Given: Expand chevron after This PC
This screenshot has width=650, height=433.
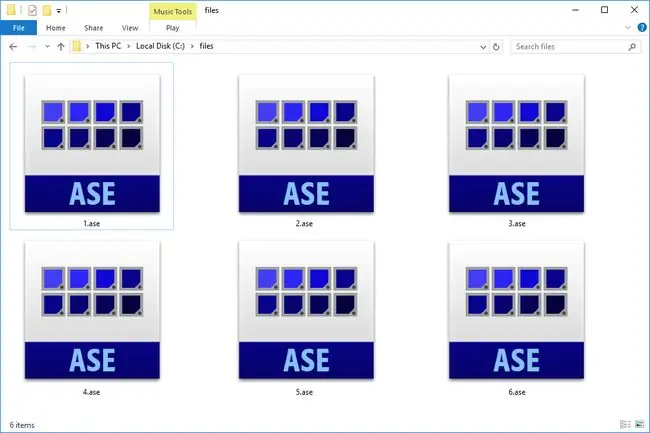Looking at the screenshot, I should pyautogui.click(x=129, y=46).
